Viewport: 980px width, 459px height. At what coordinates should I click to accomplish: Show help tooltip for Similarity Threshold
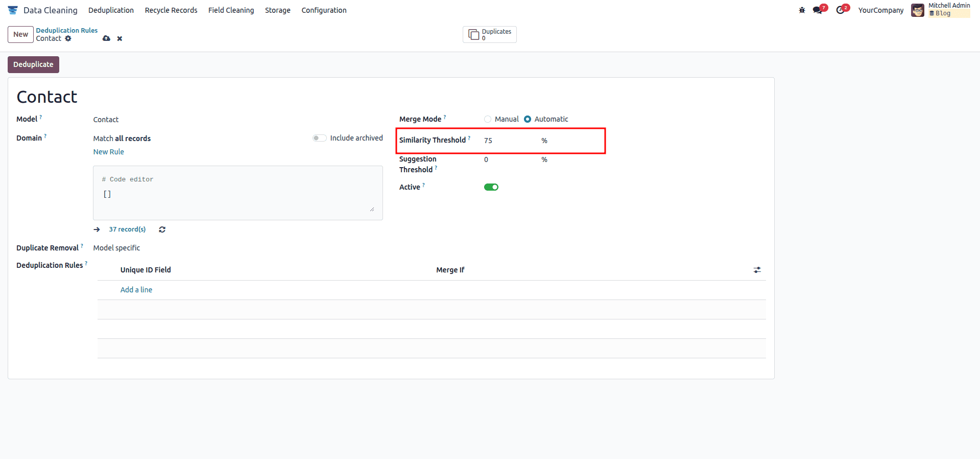469,138
